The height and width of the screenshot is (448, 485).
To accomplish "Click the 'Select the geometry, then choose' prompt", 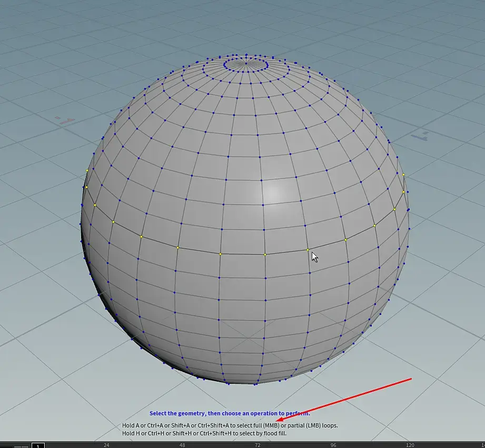I will click(230, 413).
